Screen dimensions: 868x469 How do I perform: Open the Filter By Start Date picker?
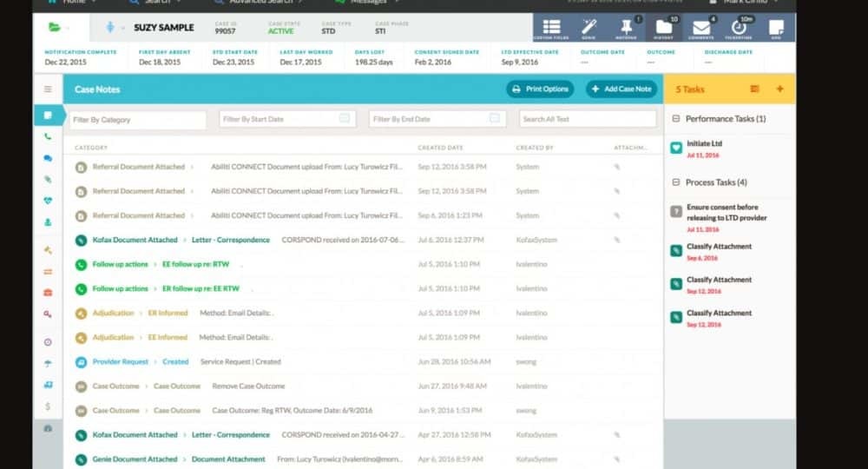(288, 119)
